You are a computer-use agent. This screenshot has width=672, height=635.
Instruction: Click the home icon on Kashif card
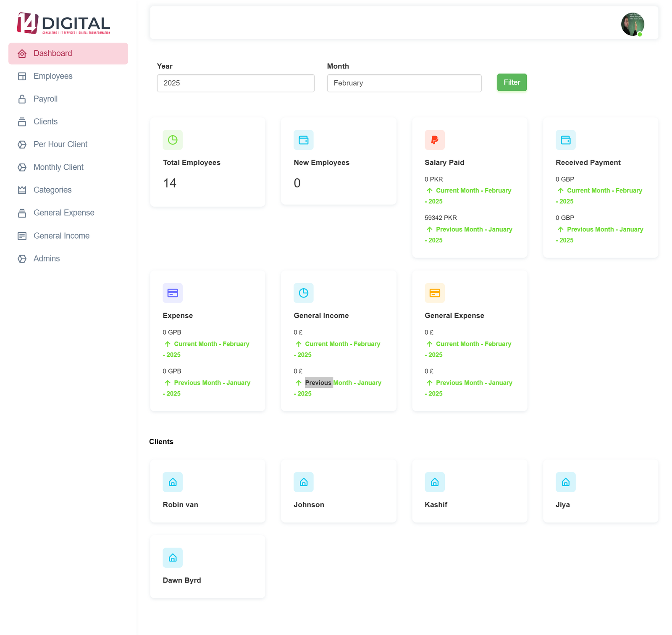pyautogui.click(x=435, y=482)
